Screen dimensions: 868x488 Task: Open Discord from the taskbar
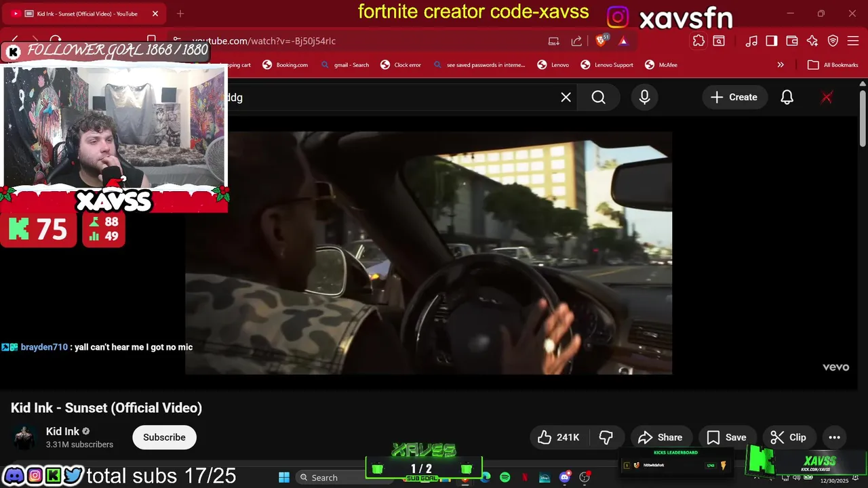565,478
